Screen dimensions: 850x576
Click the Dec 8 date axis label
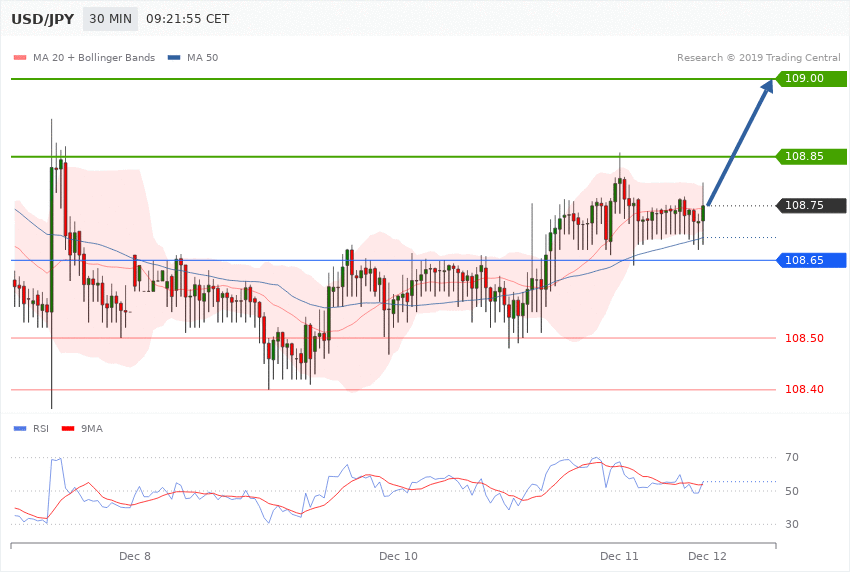tap(134, 556)
